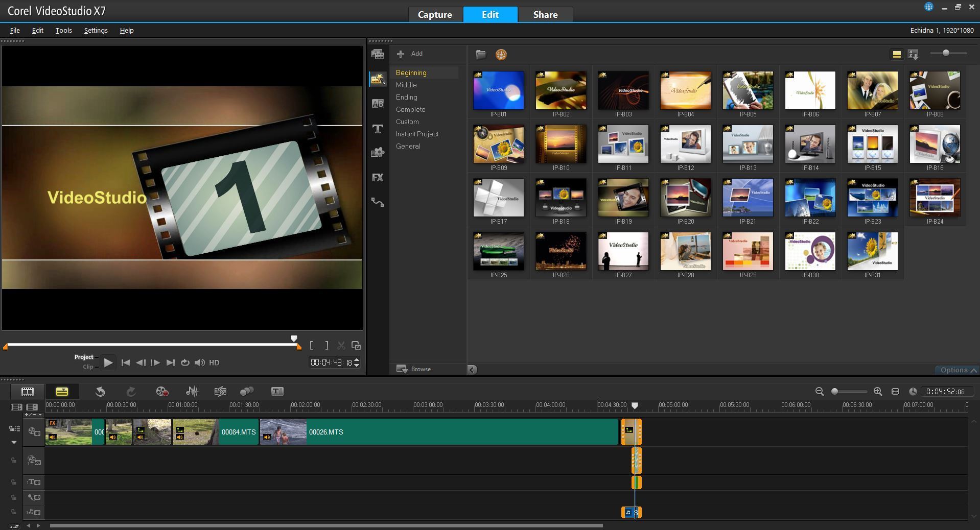Open the FX filter library
This screenshot has height=530, width=980.
click(x=378, y=178)
